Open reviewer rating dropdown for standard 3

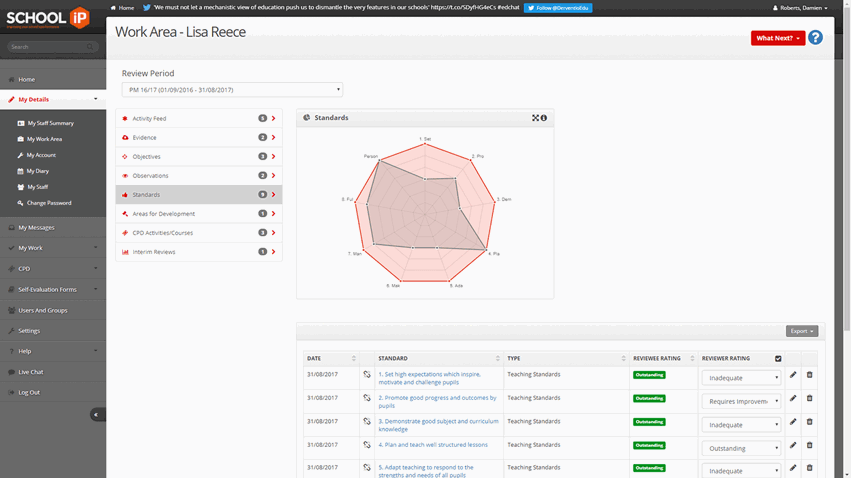pyautogui.click(x=741, y=425)
